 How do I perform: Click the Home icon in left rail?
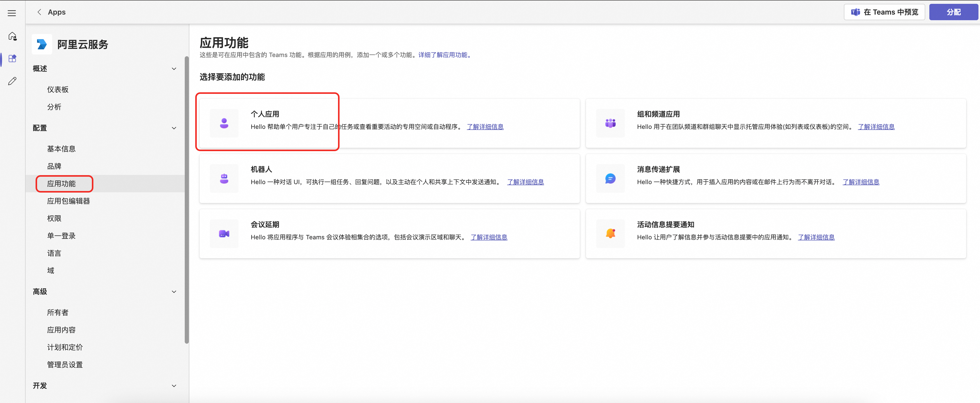[x=12, y=36]
